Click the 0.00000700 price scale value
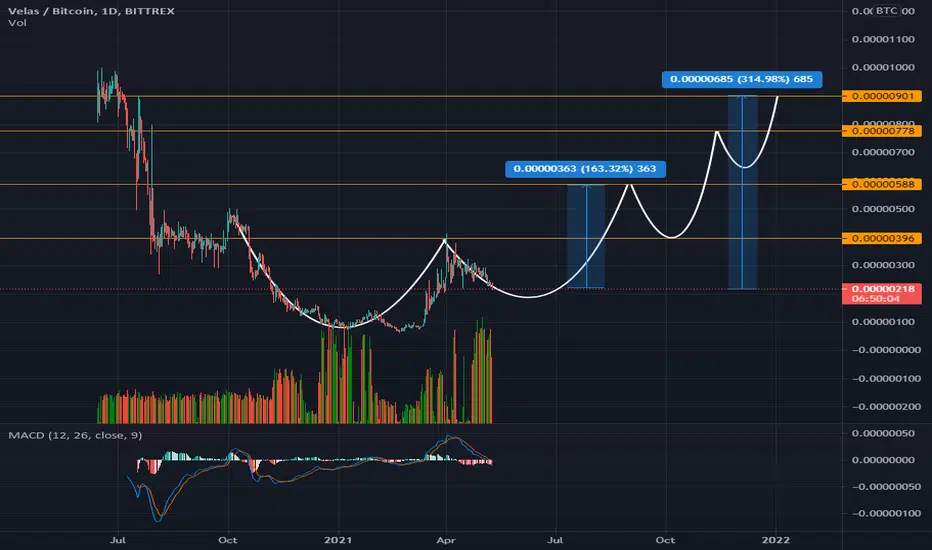This screenshot has width=932, height=550. tap(883, 152)
